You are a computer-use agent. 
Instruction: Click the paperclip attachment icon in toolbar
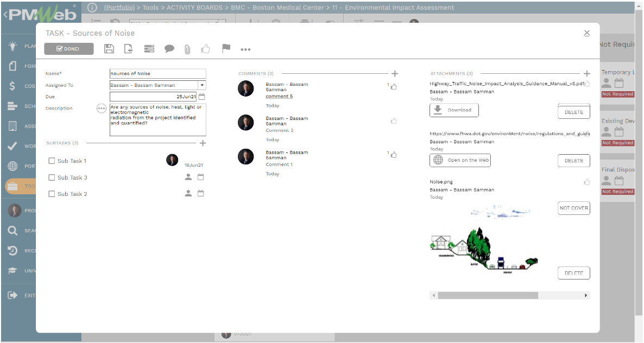coord(187,49)
